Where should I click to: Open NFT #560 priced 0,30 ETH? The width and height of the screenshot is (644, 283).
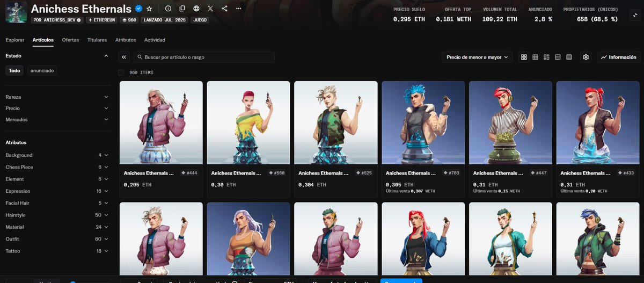[x=248, y=140]
